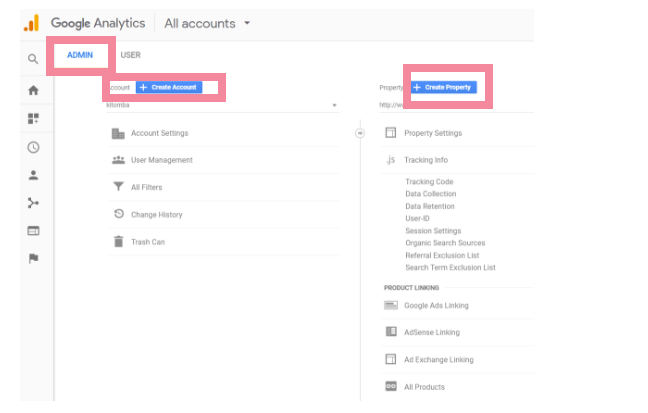The width and height of the screenshot is (648, 413).
Task: Open the sidebar search icon
Action: pos(33,59)
